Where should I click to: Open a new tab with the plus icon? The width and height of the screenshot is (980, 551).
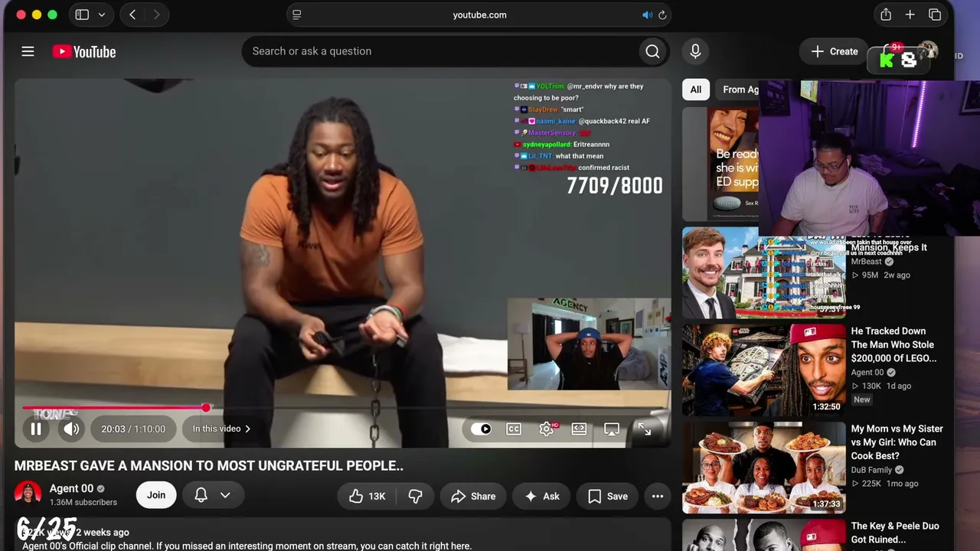coord(910,15)
